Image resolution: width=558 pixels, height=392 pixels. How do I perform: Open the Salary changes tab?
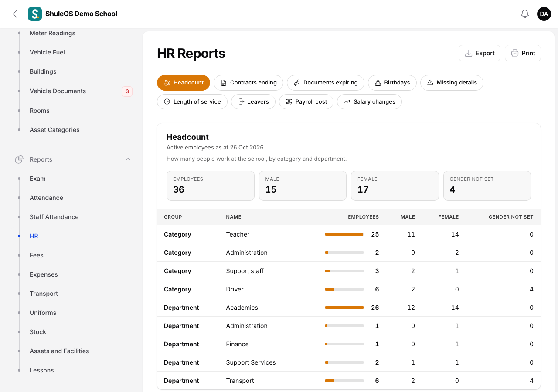pos(369,102)
